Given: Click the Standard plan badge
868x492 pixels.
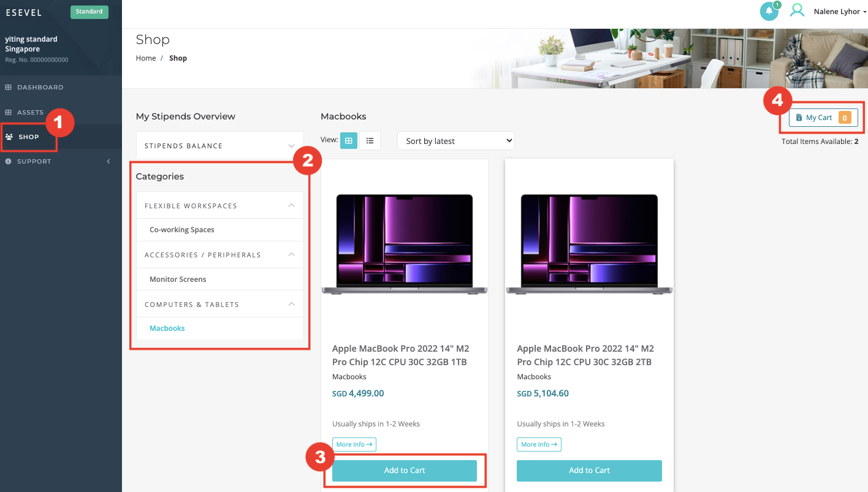Looking at the screenshot, I should tap(89, 12).
